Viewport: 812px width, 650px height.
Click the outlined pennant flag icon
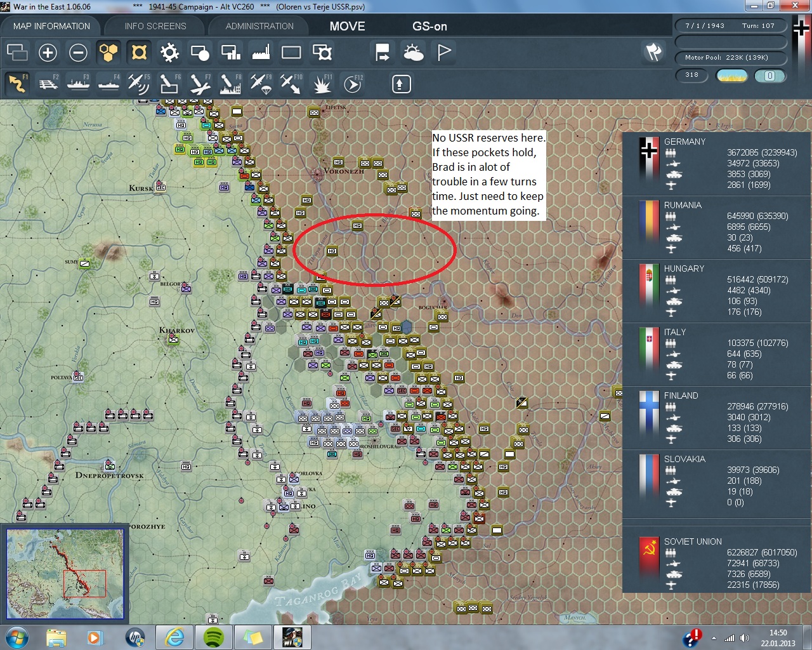coord(444,53)
